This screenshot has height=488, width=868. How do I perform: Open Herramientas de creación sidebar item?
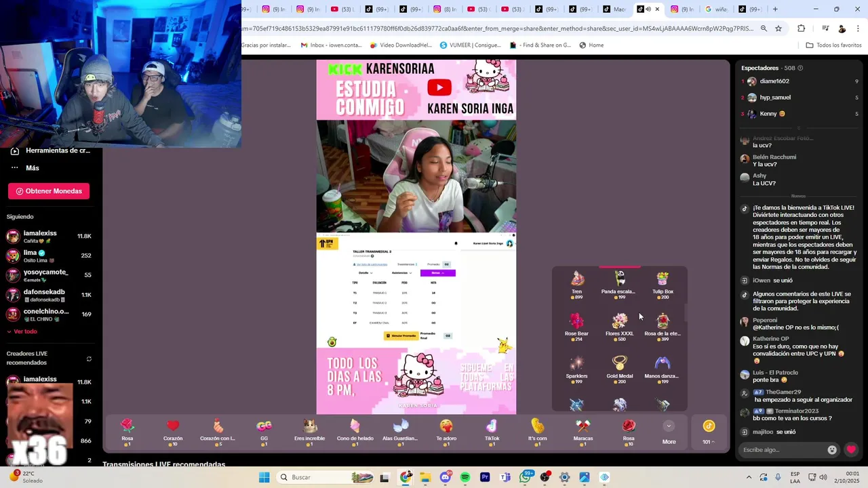51,150
